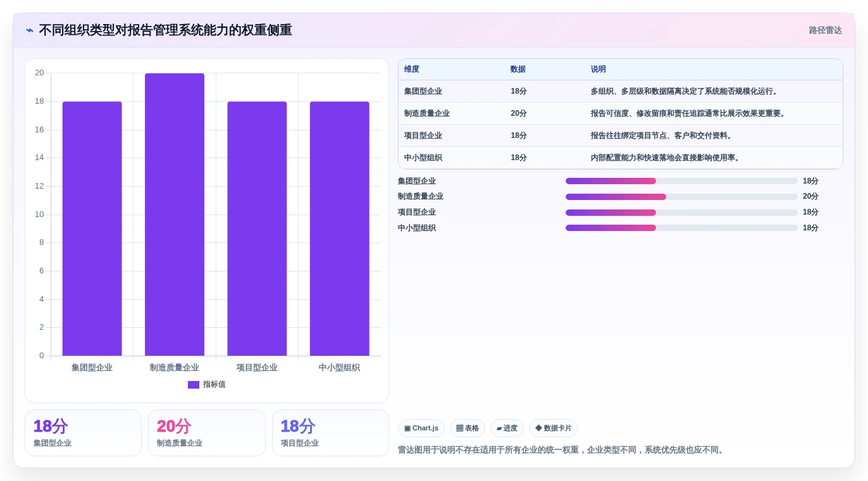The height and width of the screenshot is (481, 868).
Task: Select the 项目型企业 table row cell
Action: click(x=423, y=136)
